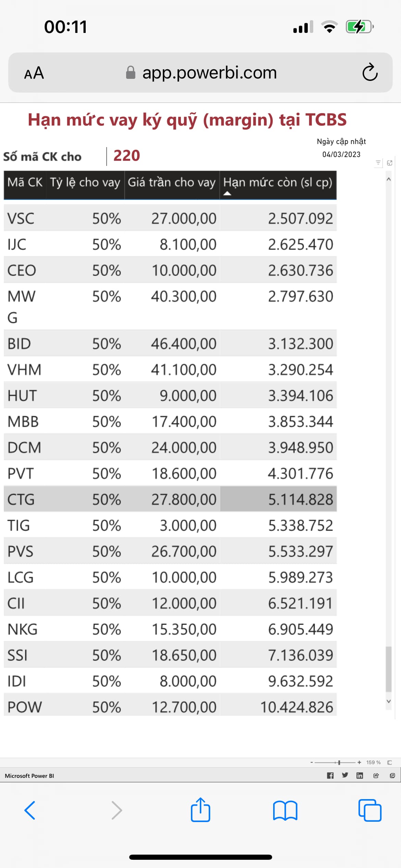
Task: Enter focus mode for the table visual
Action: pos(390,163)
